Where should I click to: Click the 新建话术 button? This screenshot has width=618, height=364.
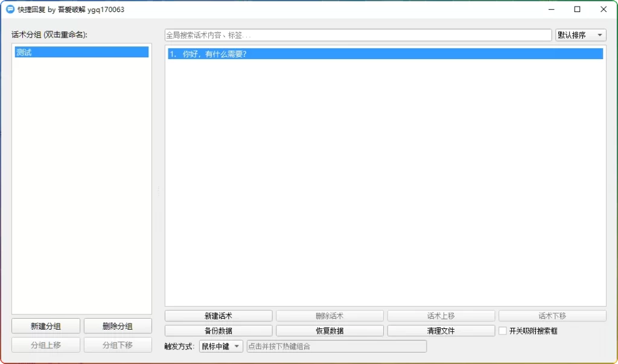pyautogui.click(x=218, y=315)
